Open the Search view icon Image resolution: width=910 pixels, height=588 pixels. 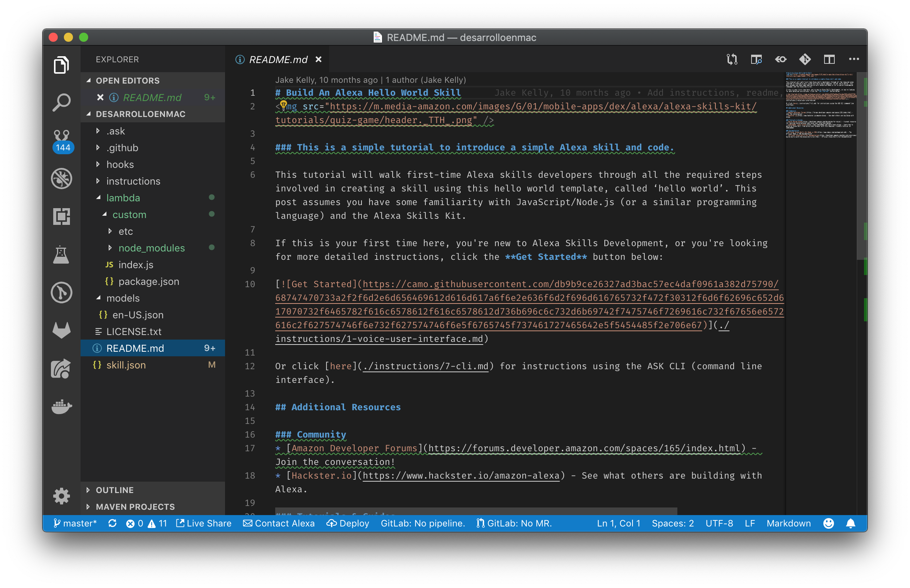[61, 102]
